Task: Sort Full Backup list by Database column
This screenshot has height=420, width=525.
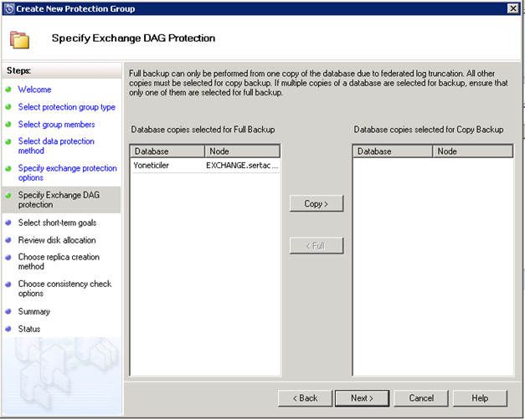Action: [x=167, y=151]
